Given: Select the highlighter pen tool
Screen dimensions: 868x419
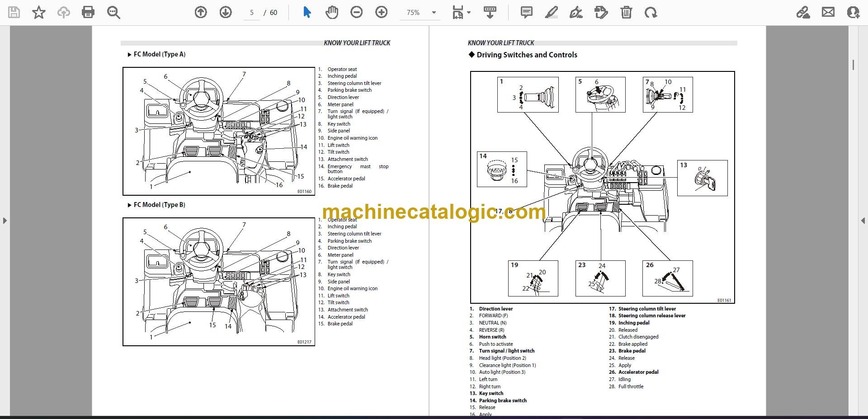Looking at the screenshot, I should click(552, 13).
